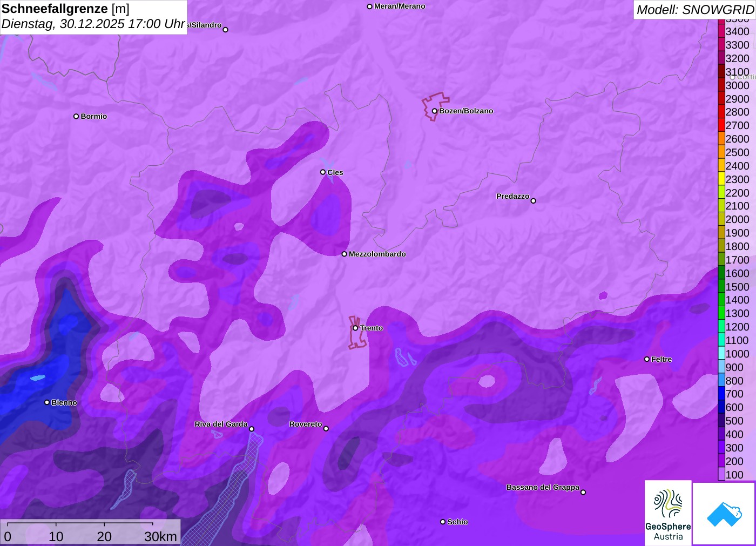Click the Bienno marker dot

point(47,402)
